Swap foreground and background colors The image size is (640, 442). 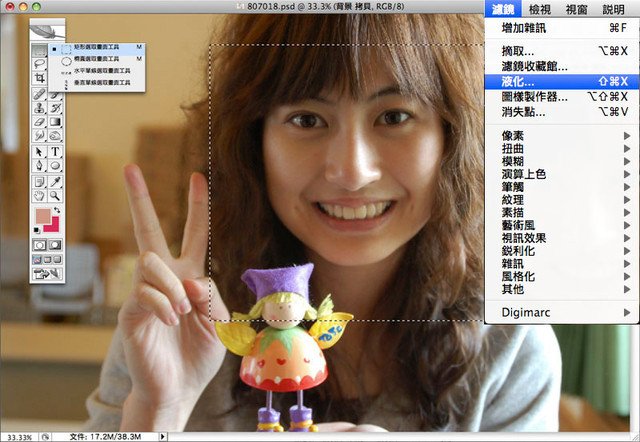click(57, 210)
